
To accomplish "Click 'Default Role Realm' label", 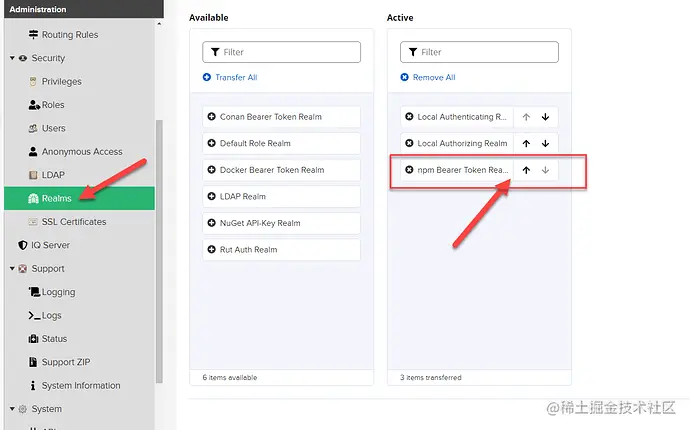I will point(255,143).
